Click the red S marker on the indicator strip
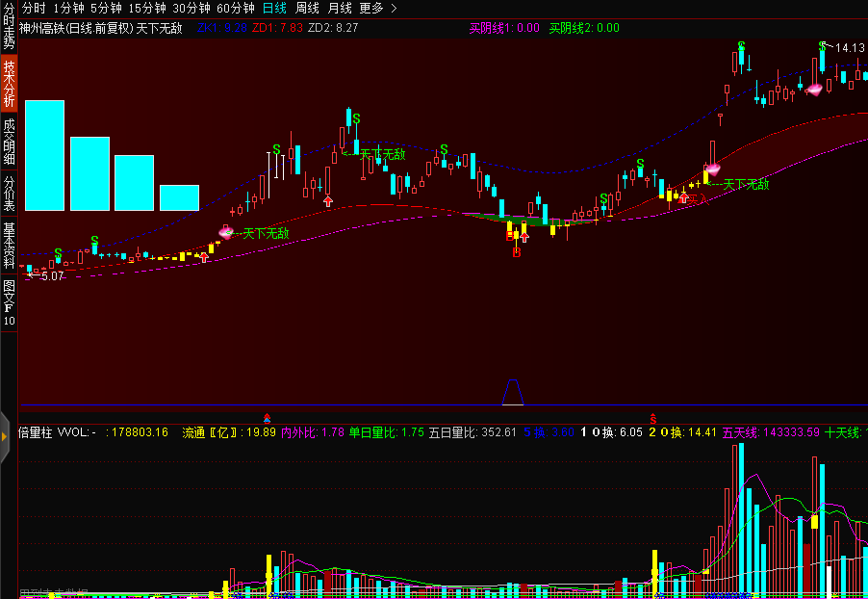868x599 pixels. tap(653, 418)
